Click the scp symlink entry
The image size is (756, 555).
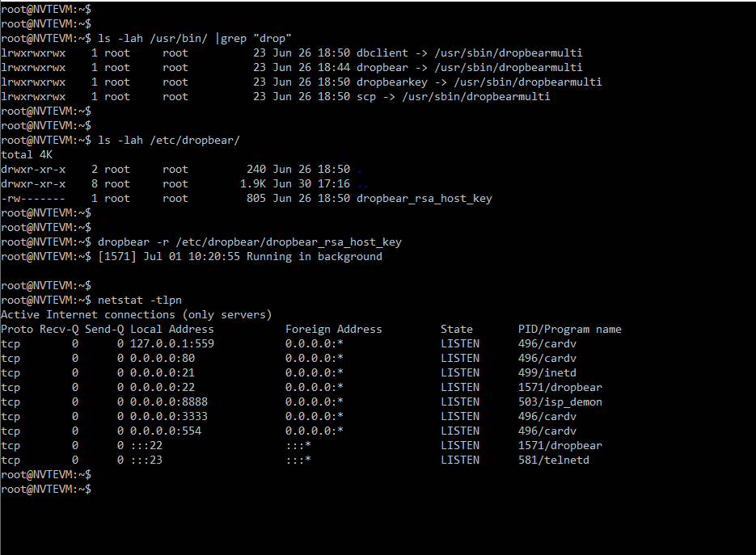453,96
